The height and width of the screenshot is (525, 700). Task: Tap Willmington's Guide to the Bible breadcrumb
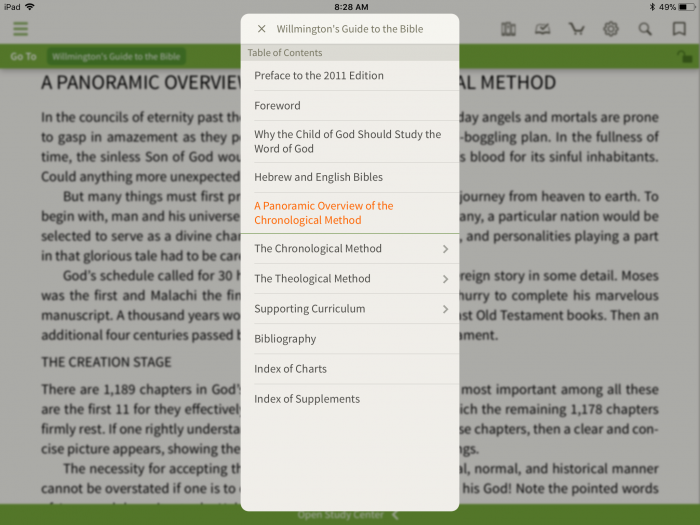pos(116,57)
